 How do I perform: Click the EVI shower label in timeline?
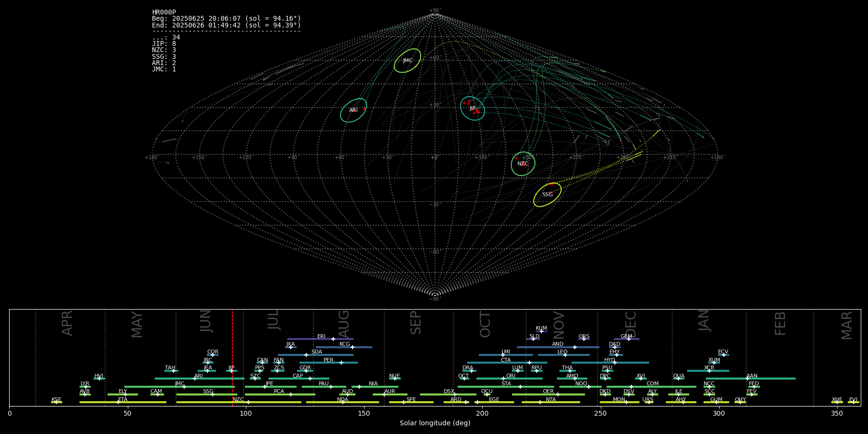(853, 400)
